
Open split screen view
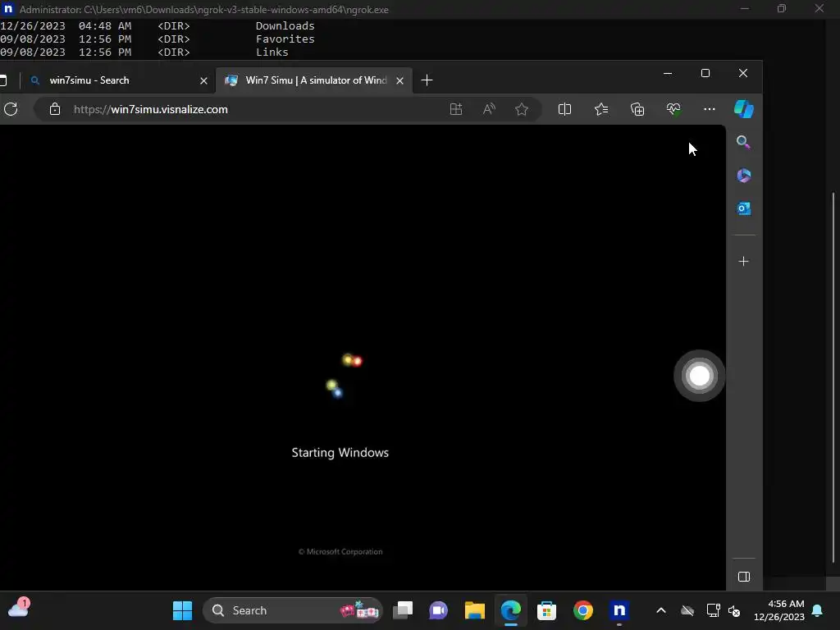click(564, 109)
